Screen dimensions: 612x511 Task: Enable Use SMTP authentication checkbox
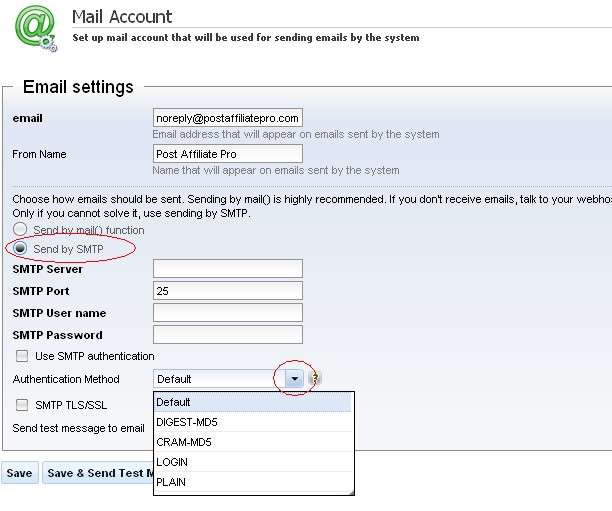coord(21,356)
